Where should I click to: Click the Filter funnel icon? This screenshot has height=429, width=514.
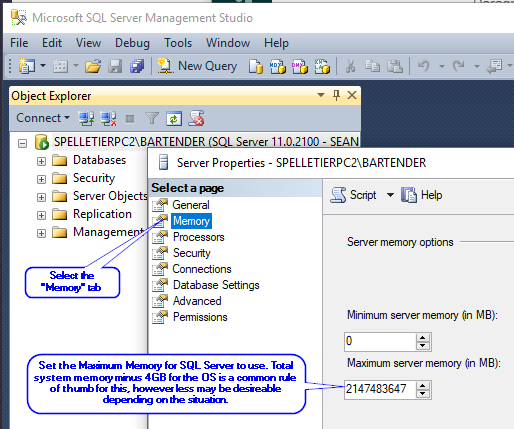pos(152,118)
